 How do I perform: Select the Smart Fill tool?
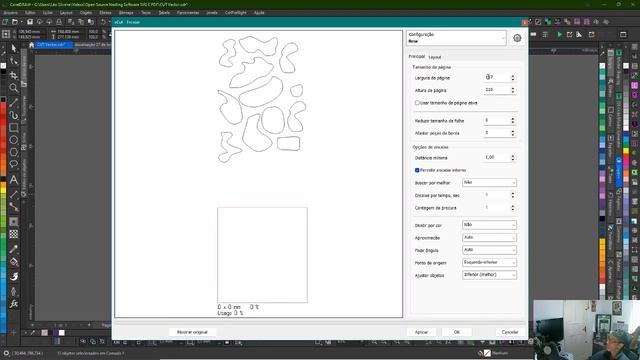13,276
